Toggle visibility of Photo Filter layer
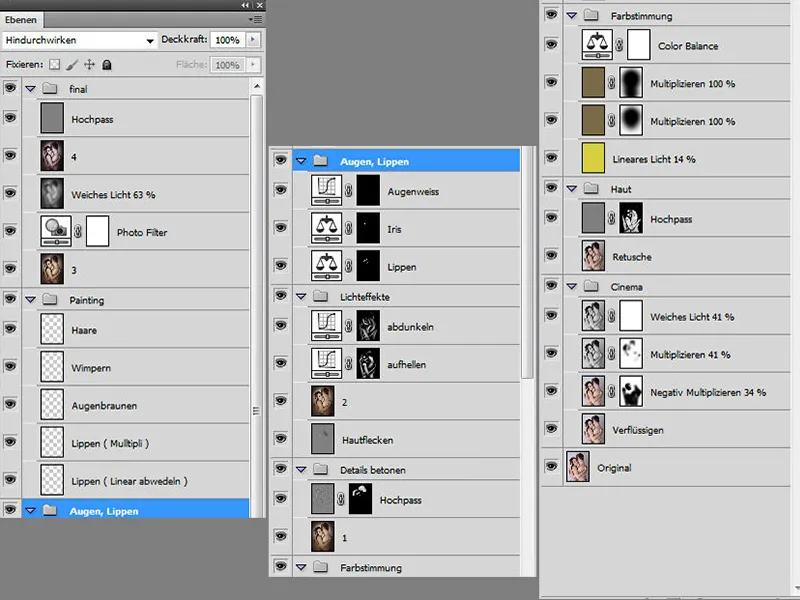The image size is (800, 600). (x=10, y=231)
